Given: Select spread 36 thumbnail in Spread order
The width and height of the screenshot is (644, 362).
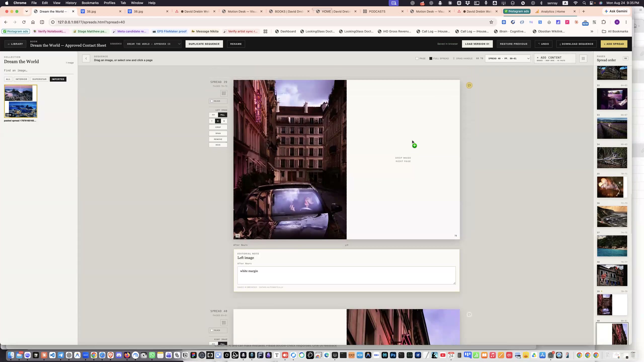Looking at the screenshot, I should 612,216.
